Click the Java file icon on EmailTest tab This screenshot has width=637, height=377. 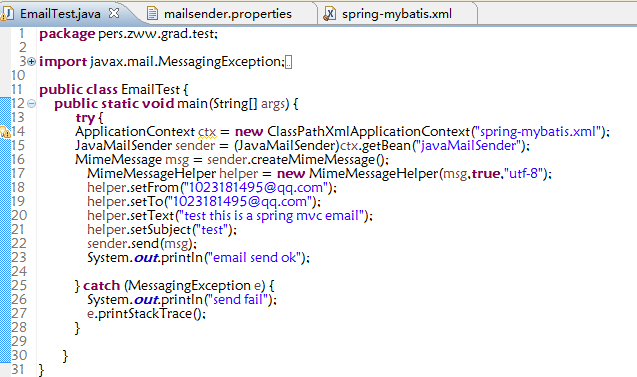pos(7,14)
